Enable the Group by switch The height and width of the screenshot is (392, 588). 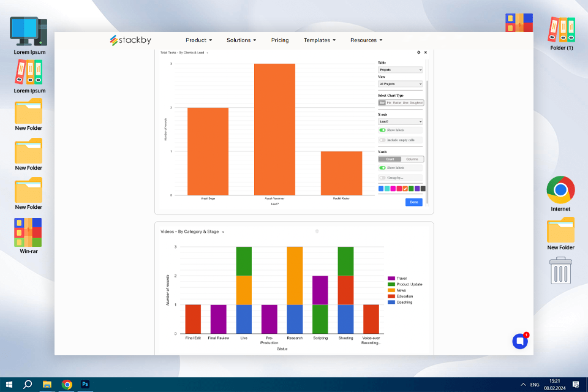(382, 178)
